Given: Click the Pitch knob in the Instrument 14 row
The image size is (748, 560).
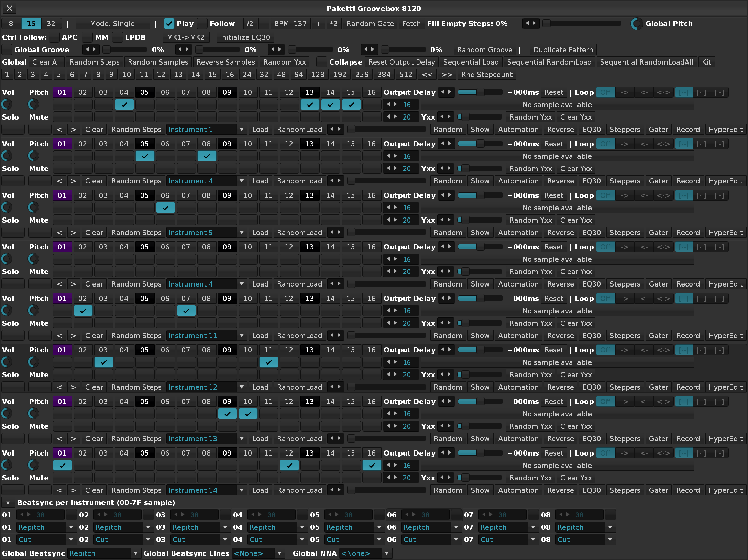Looking at the screenshot, I should pos(33,465).
